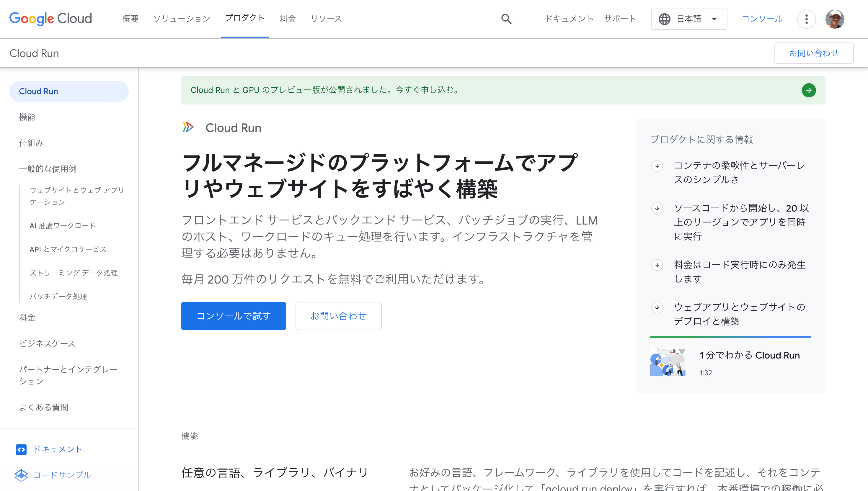Open the user profile avatar
The width and height of the screenshot is (868, 491).
(835, 19)
